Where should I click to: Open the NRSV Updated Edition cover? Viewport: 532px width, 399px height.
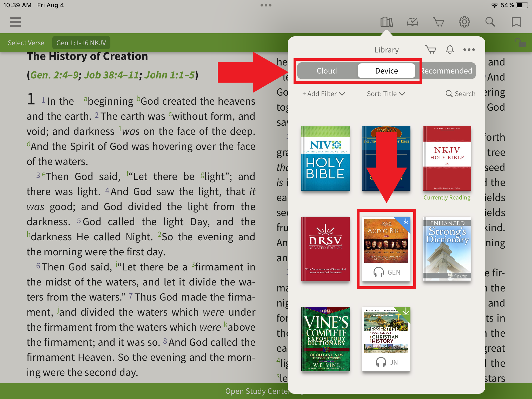click(325, 249)
